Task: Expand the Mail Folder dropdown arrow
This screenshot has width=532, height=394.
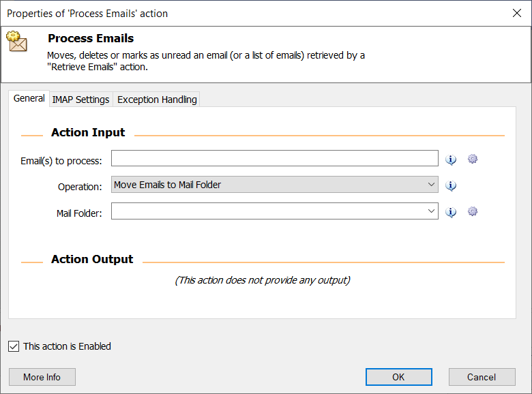Action: pos(431,211)
